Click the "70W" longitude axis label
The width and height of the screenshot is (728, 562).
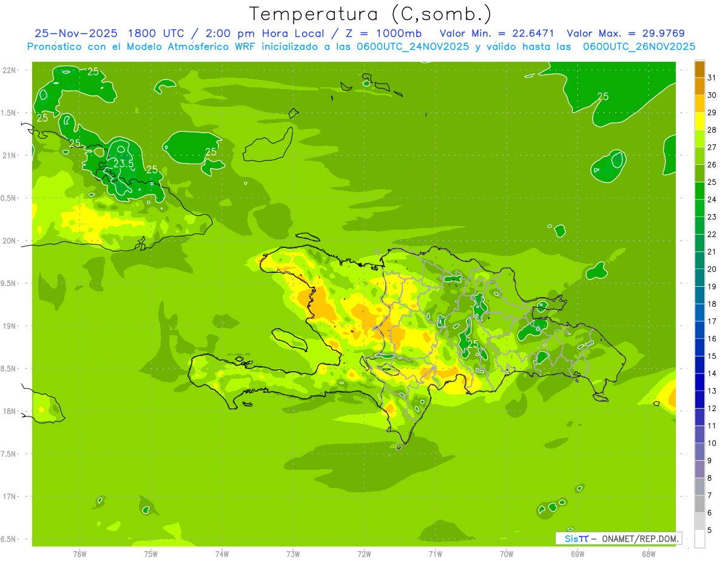pyautogui.click(x=507, y=555)
